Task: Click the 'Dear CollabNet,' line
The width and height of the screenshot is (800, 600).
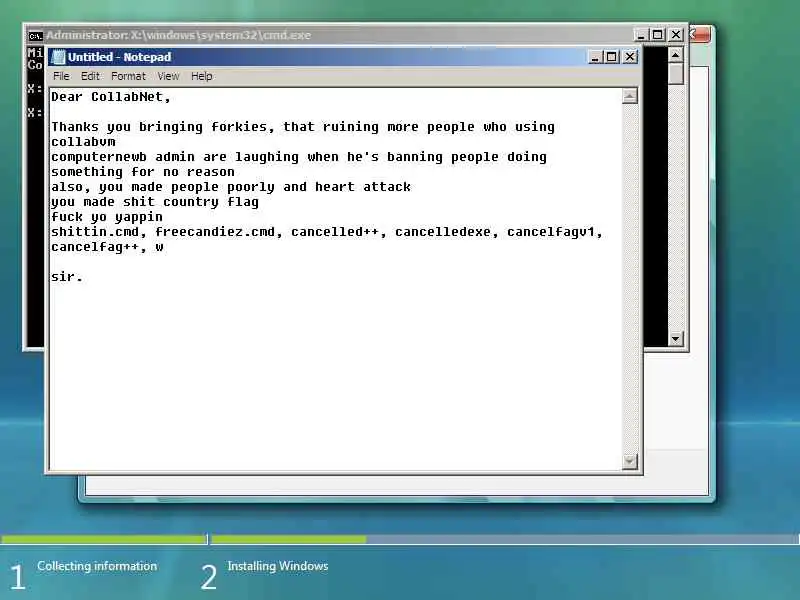Action: (x=111, y=97)
